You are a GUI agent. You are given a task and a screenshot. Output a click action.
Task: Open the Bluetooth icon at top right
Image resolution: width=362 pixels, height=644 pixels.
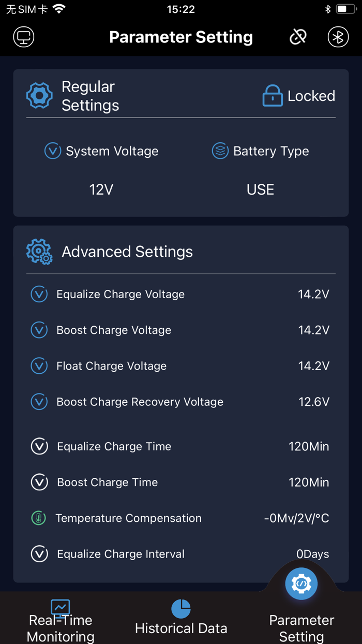[338, 37]
